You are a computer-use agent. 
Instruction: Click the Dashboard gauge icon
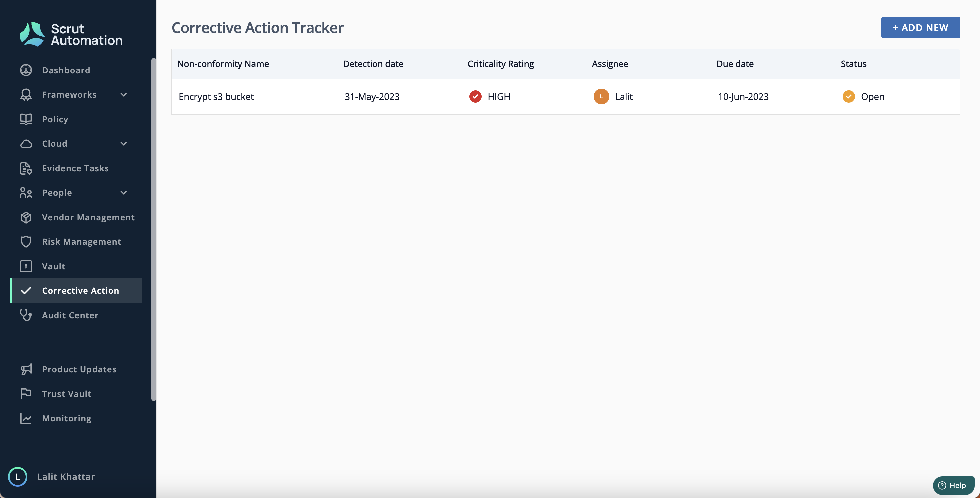click(26, 70)
